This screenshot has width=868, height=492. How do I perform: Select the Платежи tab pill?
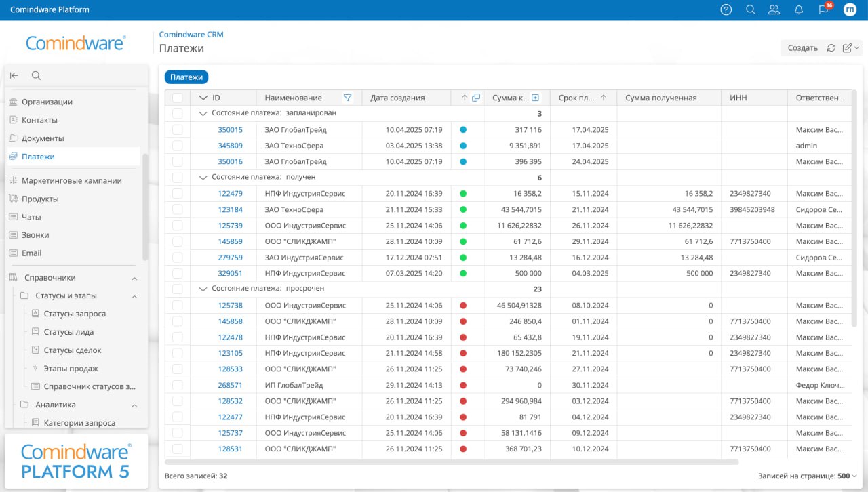186,77
